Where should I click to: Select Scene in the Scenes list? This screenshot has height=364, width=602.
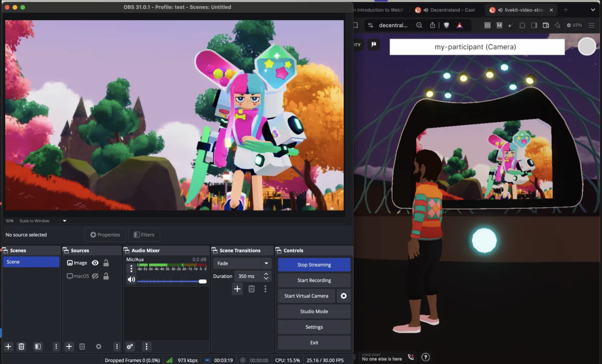31,262
